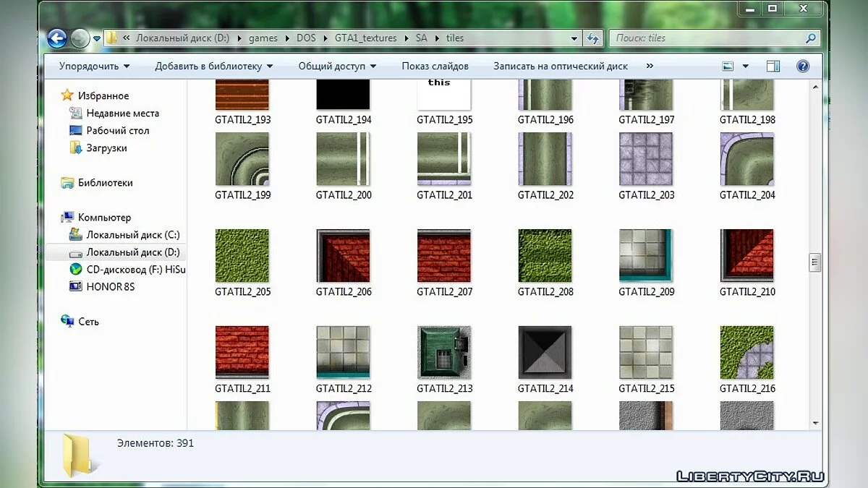Toggle the preview pane icon
Viewport: 868px width, 488px height.
click(773, 66)
